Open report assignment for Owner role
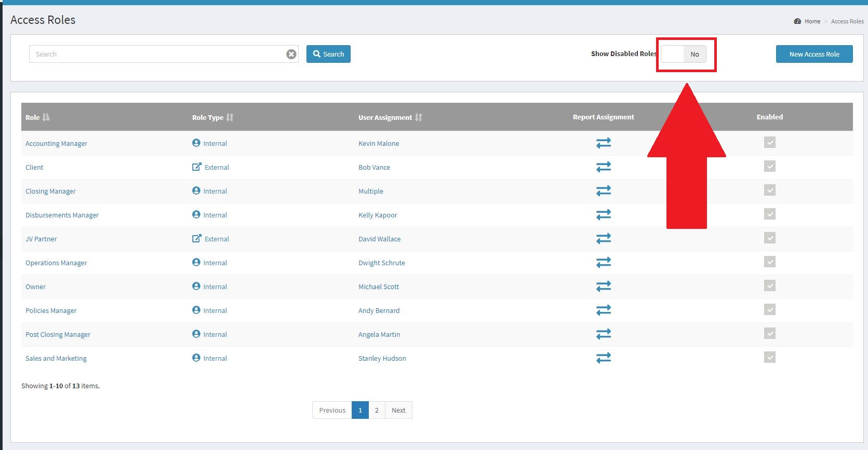Image resolution: width=868 pixels, height=450 pixels. (x=603, y=286)
